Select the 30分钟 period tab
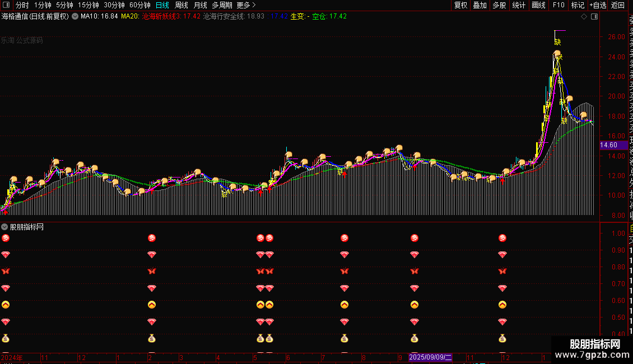 [114, 5]
